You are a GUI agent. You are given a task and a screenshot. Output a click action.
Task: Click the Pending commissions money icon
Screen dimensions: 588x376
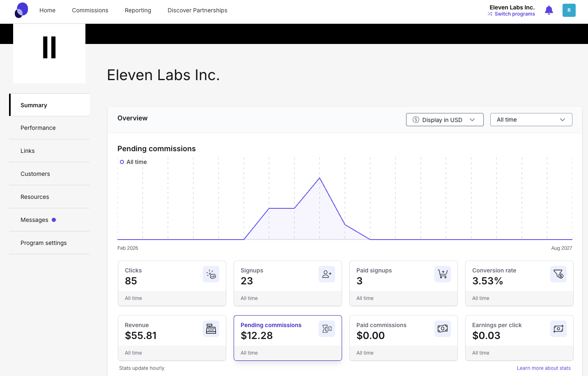pyautogui.click(x=327, y=329)
